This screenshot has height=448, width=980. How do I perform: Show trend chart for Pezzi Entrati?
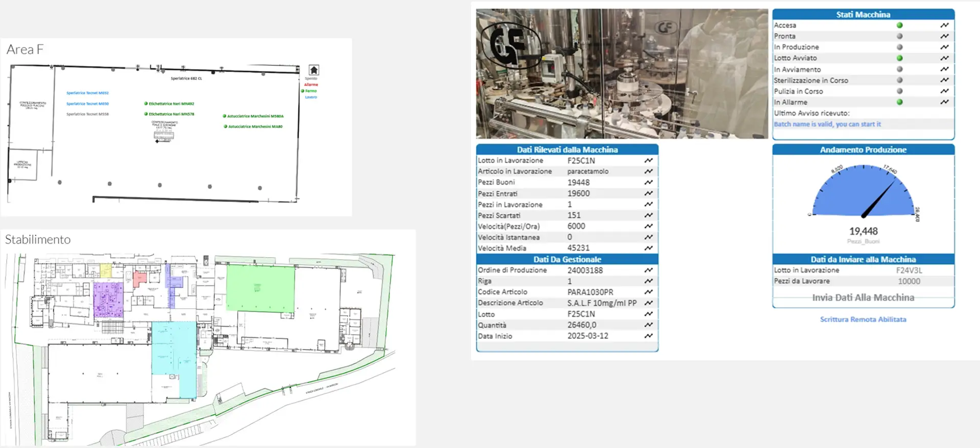click(x=648, y=193)
